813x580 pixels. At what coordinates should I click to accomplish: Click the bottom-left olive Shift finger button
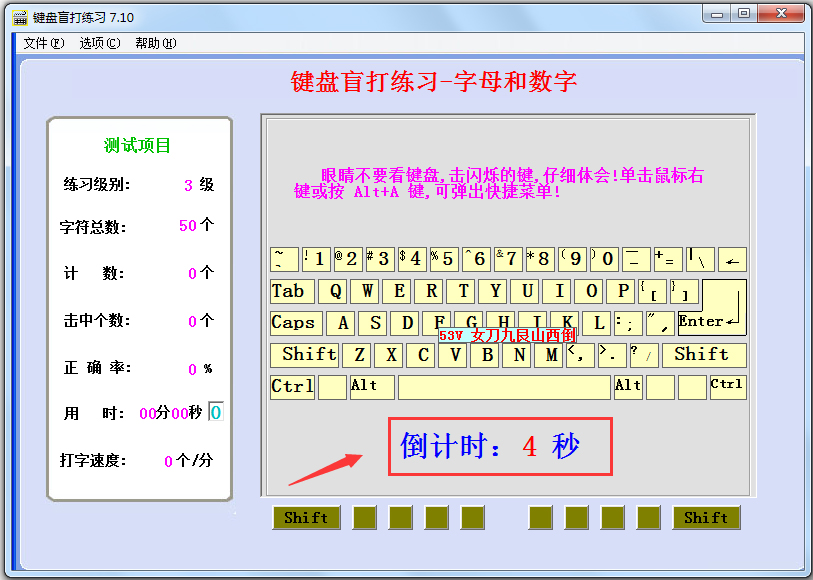[306, 517]
